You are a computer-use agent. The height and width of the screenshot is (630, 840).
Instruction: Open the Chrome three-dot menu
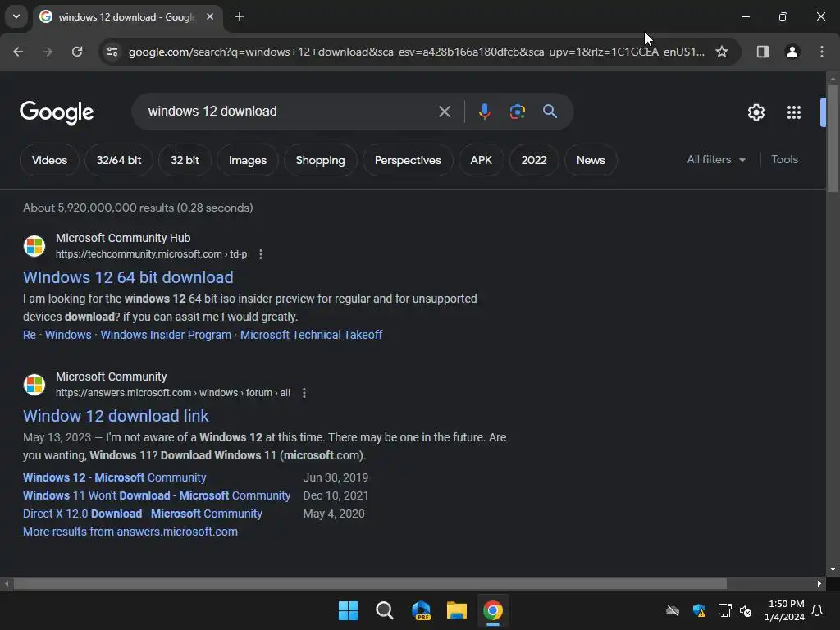pos(822,52)
